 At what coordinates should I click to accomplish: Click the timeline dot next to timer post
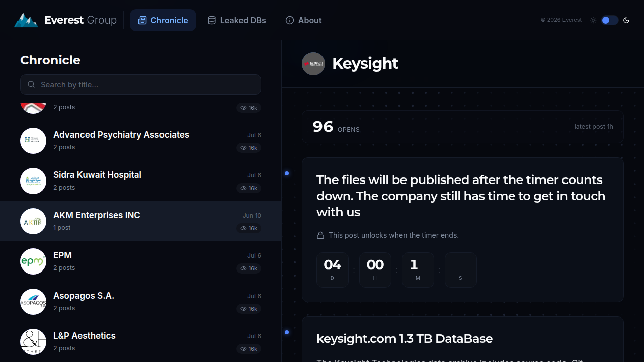coord(287,173)
